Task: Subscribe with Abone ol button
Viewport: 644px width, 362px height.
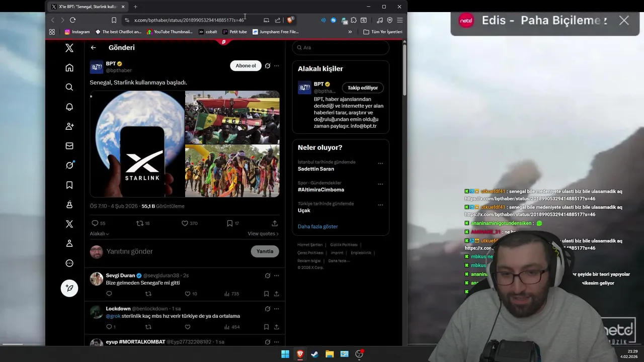Action: pyautogui.click(x=246, y=66)
